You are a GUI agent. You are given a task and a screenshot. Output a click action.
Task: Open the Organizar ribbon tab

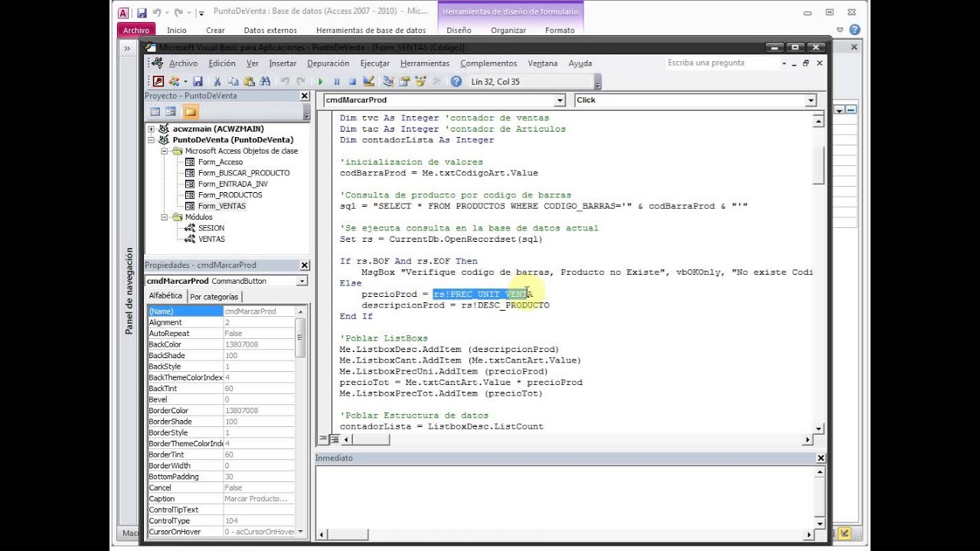click(x=508, y=31)
